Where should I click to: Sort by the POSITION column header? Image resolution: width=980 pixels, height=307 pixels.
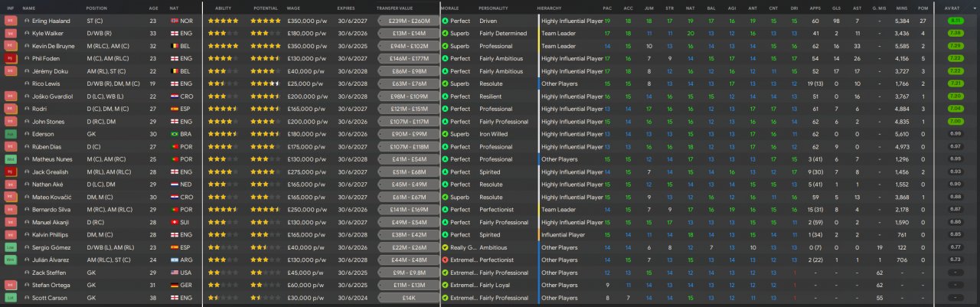click(96, 8)
